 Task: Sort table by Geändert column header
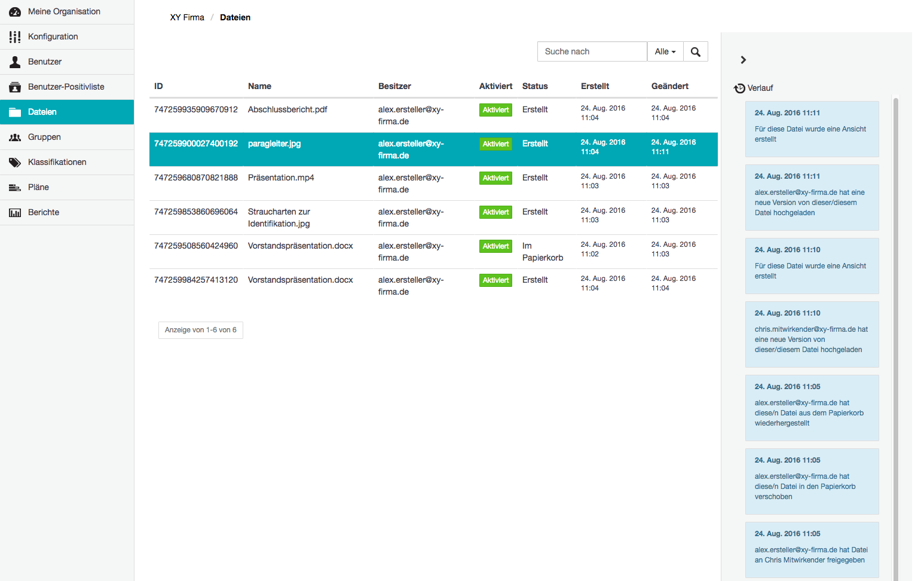670,86
